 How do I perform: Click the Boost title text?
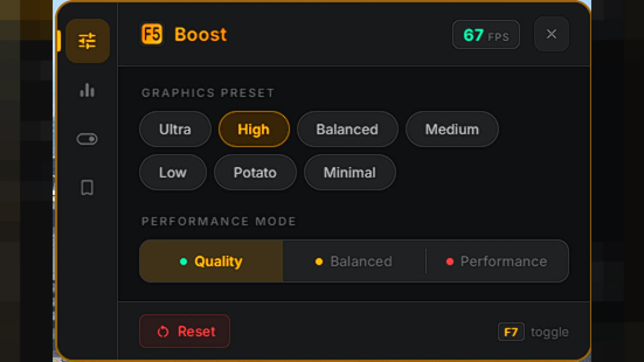(x=201, y=35)
